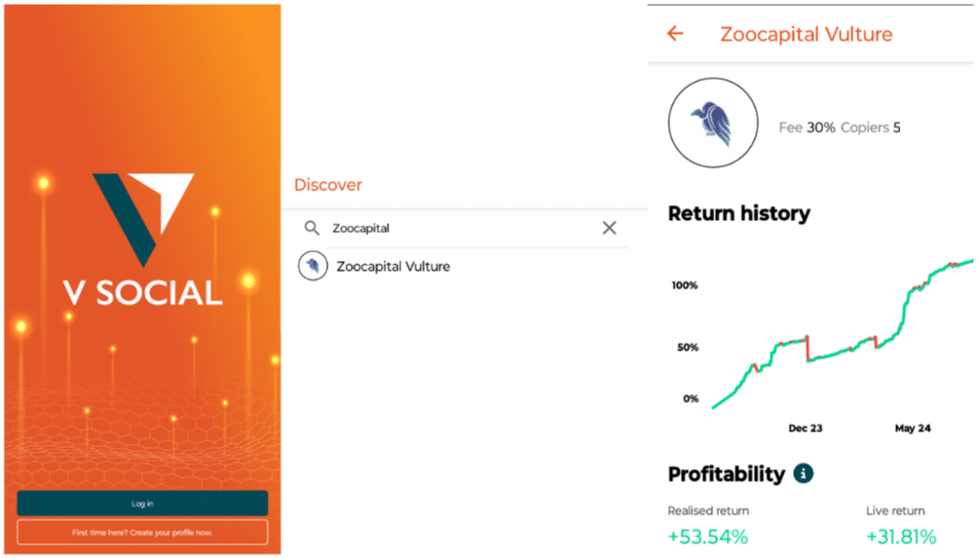Click the large vulture profile picture
The width and height of the screenshot is (980, 559).
[x=713, y=124]
